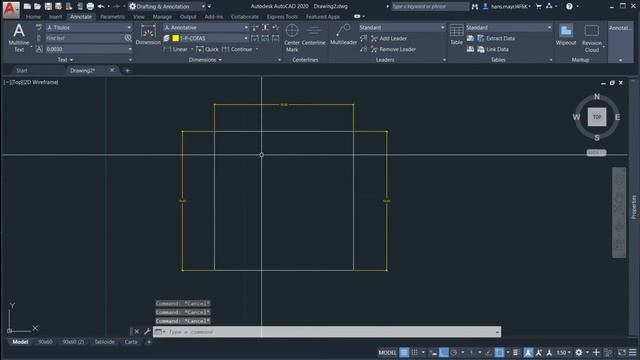Click the Find text input field
Viewport: 640px width, 360px height.
84,38
